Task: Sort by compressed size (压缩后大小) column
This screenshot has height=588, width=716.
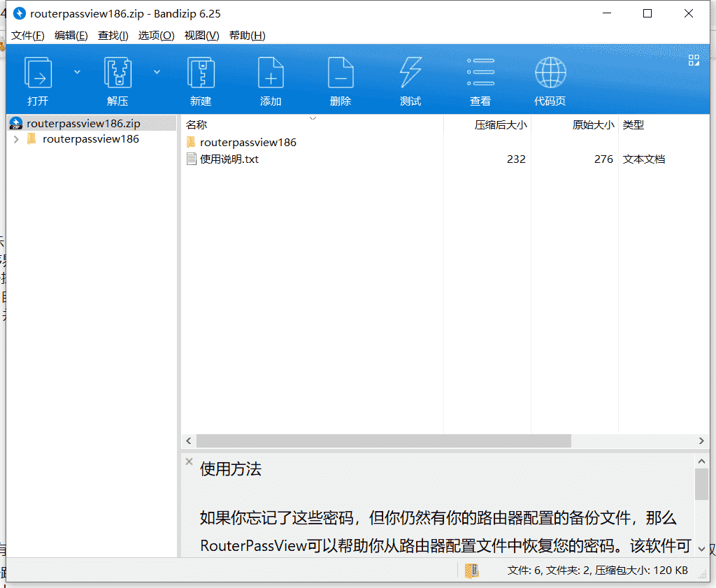Action: [x=501, y=124]
